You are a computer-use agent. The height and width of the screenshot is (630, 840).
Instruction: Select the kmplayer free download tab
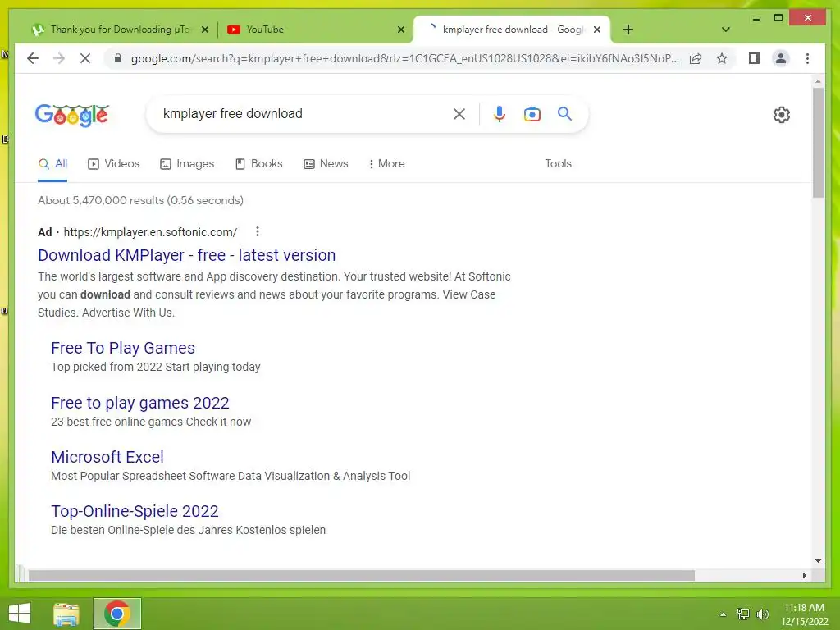pyautogui.click(x=512, y=30)
